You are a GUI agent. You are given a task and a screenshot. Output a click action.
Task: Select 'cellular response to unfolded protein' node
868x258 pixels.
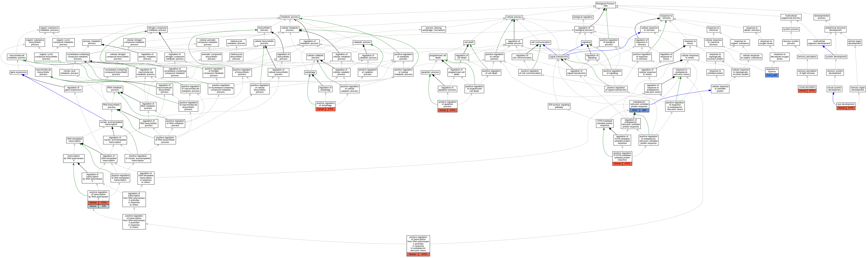click(720, 89)
